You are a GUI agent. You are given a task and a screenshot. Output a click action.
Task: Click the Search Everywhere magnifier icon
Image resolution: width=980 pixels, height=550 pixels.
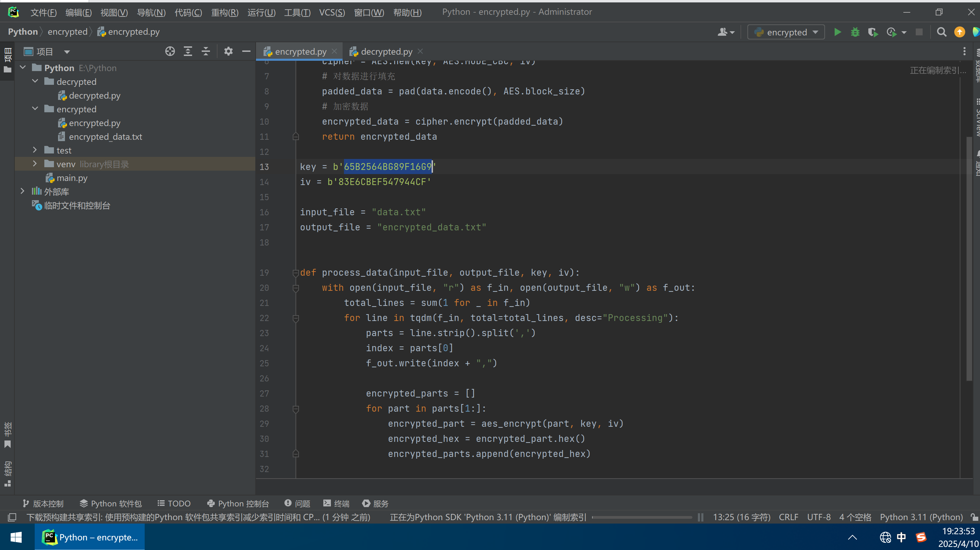pyautogui.click(x=941, y=32)
